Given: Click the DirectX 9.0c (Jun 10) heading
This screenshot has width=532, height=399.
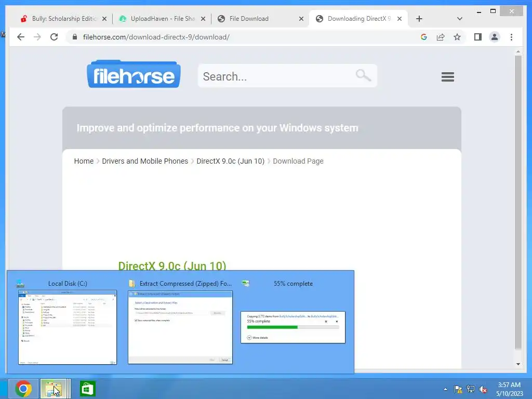Looking at the screenshot, I should 172,265.
